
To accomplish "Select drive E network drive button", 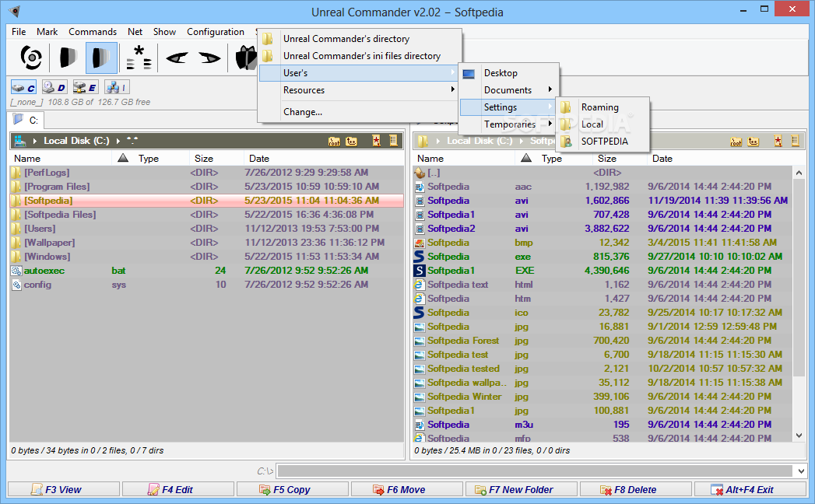I will pyautogui.click(x=86, y=87).
